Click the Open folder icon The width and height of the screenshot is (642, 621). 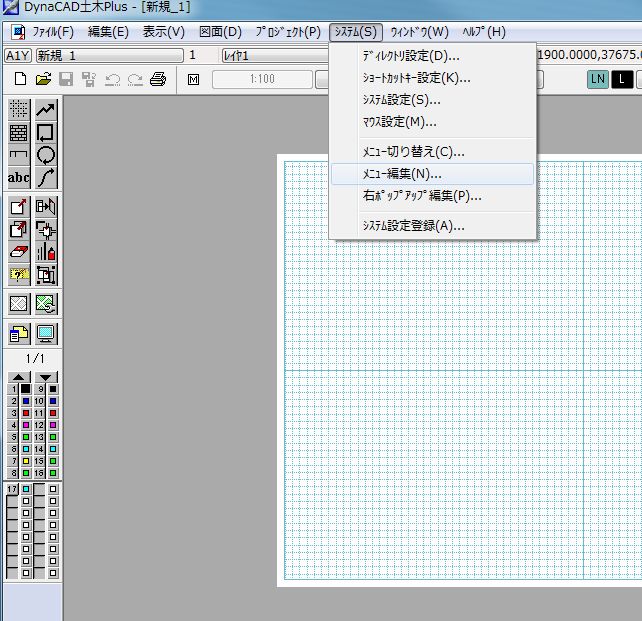(43, 79)
